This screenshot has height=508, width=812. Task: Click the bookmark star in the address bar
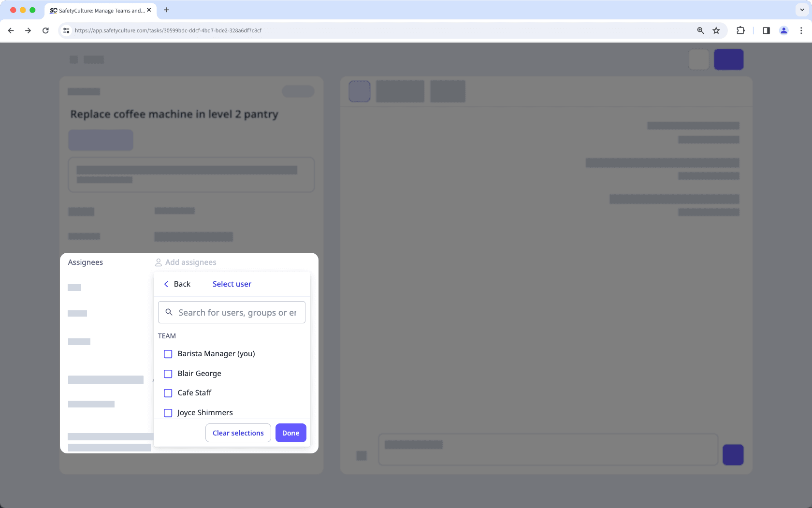click(716, 30)
